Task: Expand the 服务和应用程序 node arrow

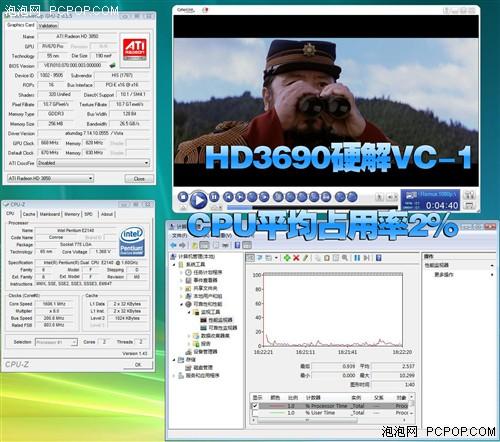Action: tap(174, 375)
